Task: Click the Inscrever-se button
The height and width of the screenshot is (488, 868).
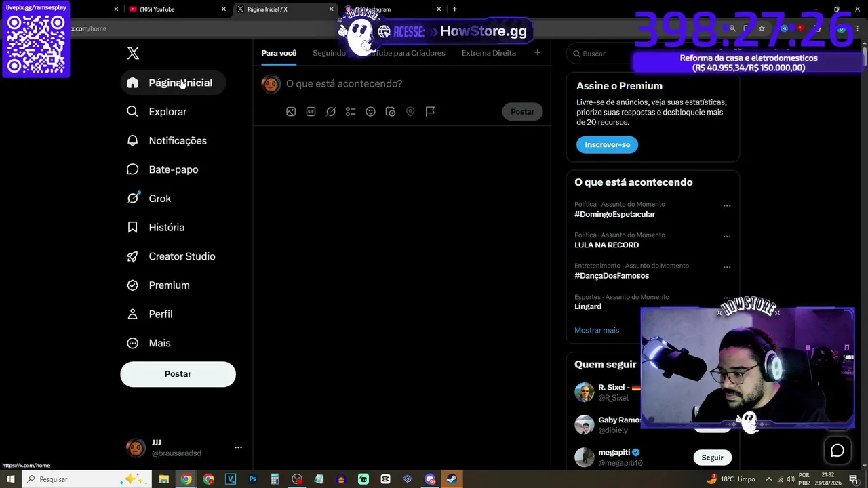Action: click(x=607, y=144)
